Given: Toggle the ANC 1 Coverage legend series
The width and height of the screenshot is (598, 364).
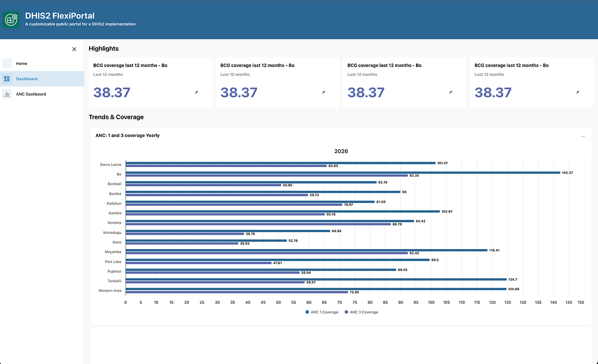Looking at the screenshot, I should pyautogui.click(x=322, y=312).
